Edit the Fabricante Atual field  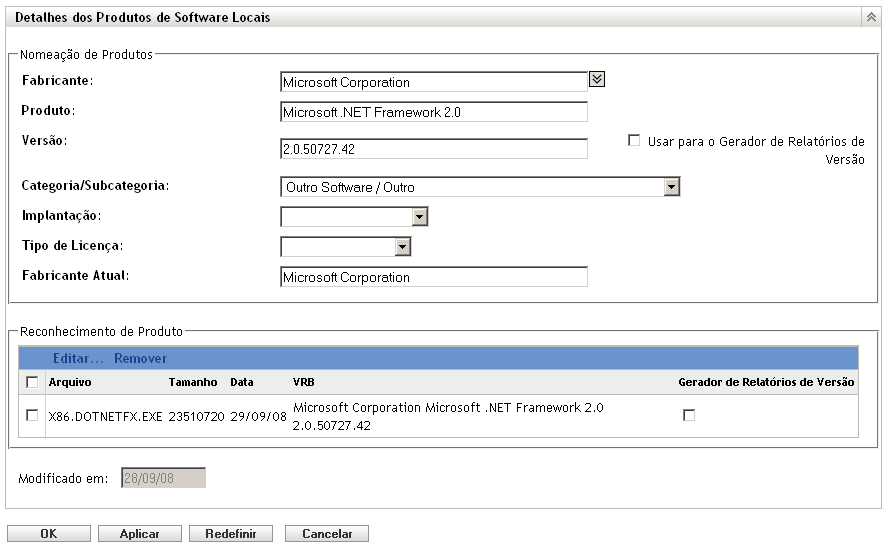(x=434, y=277)
